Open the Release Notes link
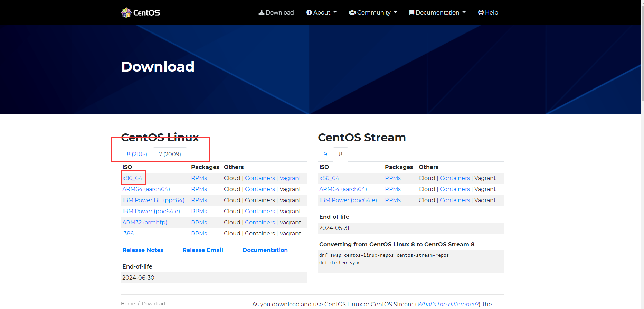This screenshot has width=644, height=309. coord(143,250)
